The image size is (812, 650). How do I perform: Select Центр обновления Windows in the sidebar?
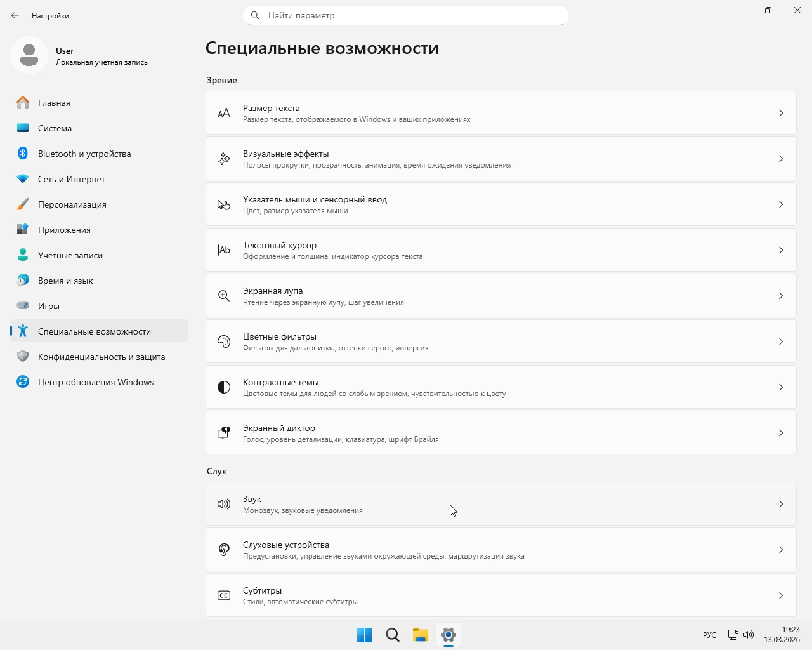point(99,382)
